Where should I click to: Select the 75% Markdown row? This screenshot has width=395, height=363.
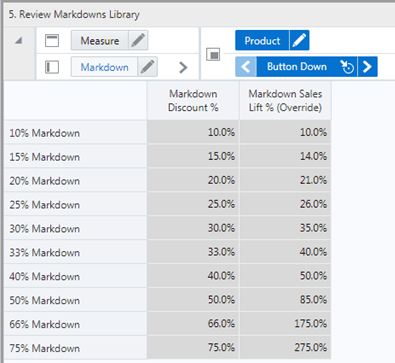76,348
